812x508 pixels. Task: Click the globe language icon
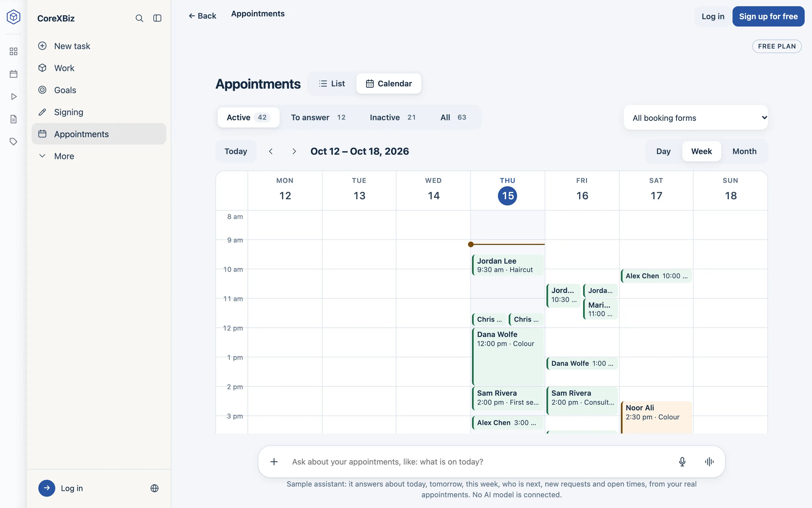tap(154, 488)
